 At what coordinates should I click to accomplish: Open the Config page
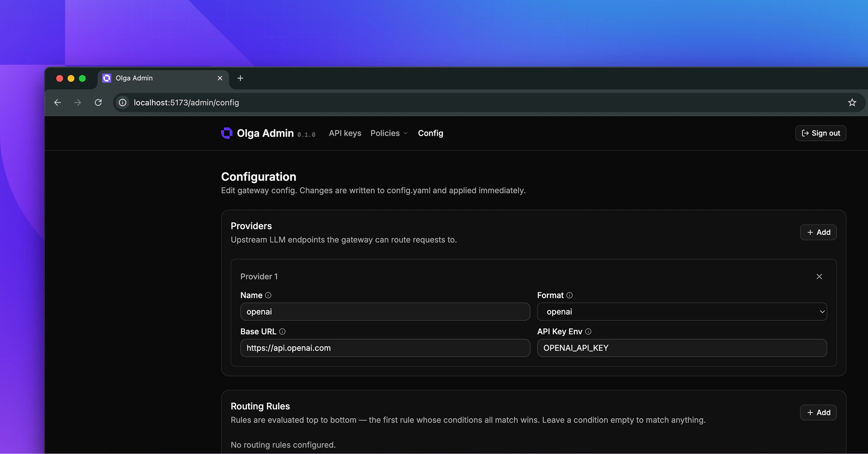click(x=431, y=133)
